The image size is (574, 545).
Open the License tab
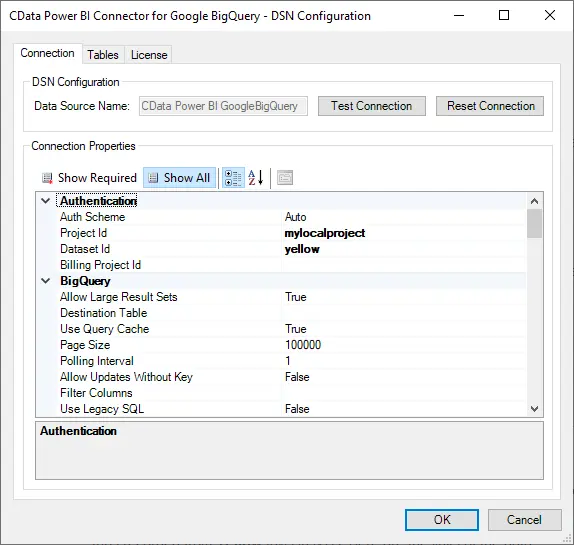coord(149,55)
